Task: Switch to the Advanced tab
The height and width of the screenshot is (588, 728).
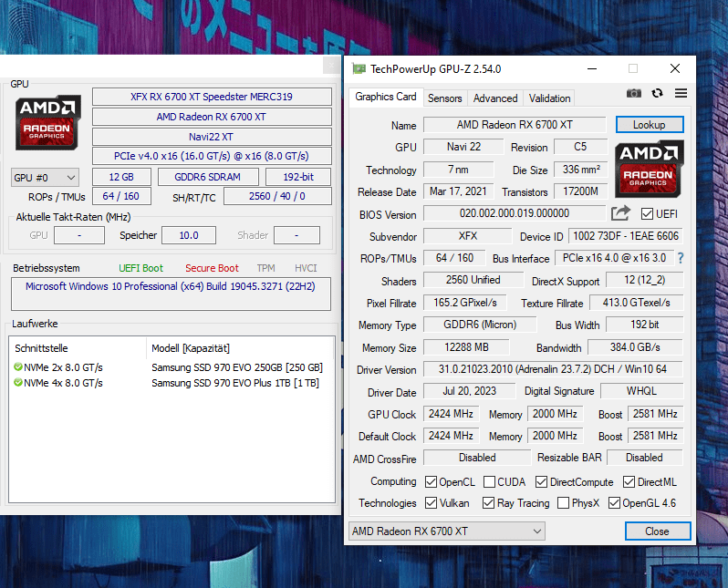Action: pyautogui.click(x=495, y=98)
